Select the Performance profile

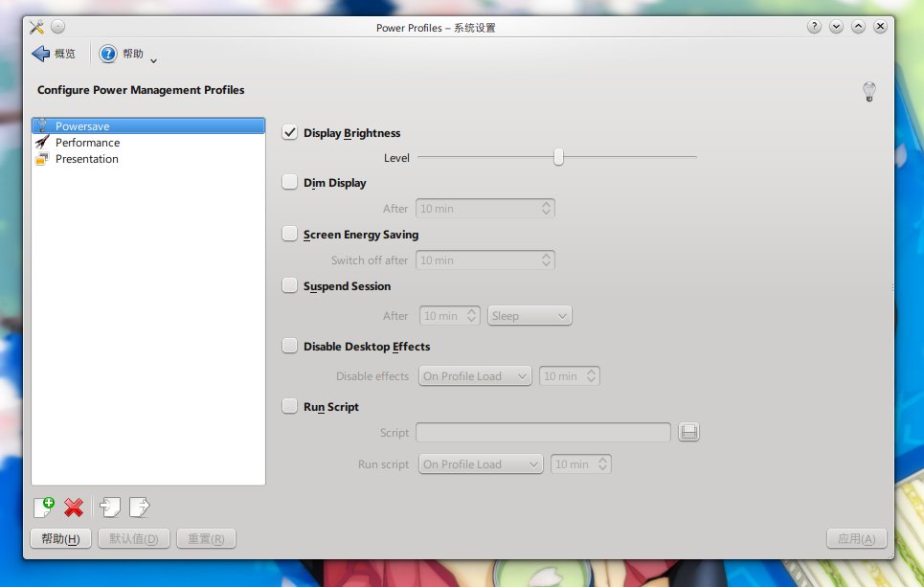(148, 142)
